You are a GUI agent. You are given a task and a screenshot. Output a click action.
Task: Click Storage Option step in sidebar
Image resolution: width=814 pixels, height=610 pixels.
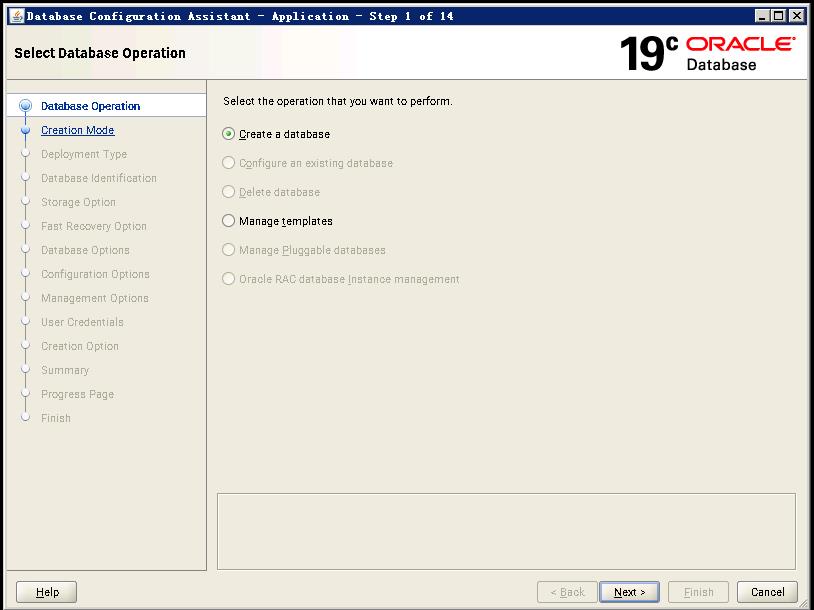coord(78,202)
